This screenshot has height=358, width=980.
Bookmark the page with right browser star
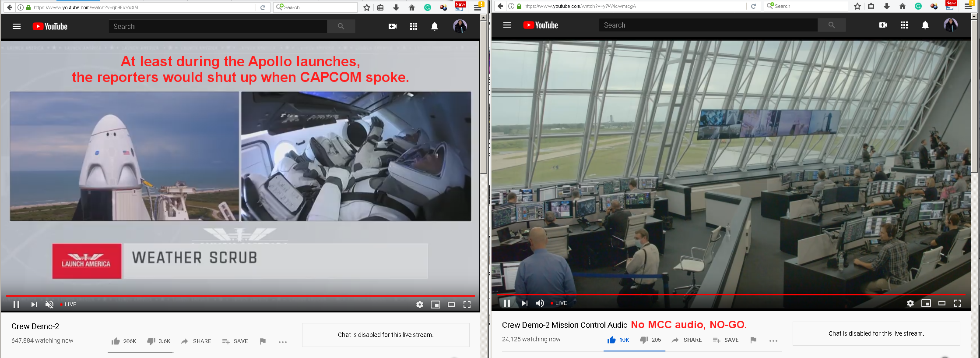(857, 6)
